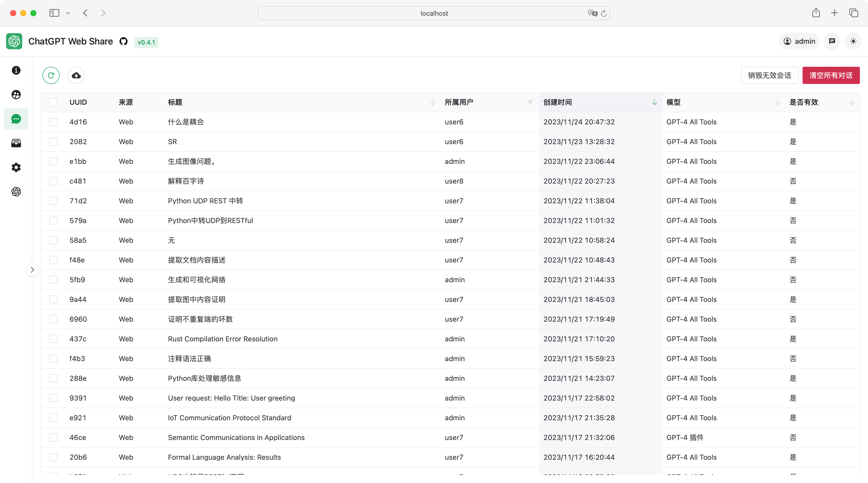Viewport: 868px width, 483px height.
Task: Click title '生成和可视化网络'
Action: [197, 280]
